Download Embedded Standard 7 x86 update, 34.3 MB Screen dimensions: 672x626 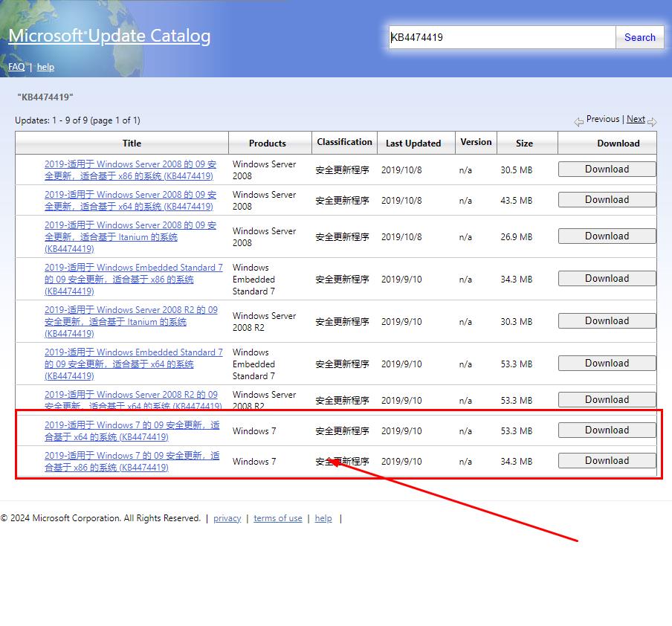click(607, 279)
